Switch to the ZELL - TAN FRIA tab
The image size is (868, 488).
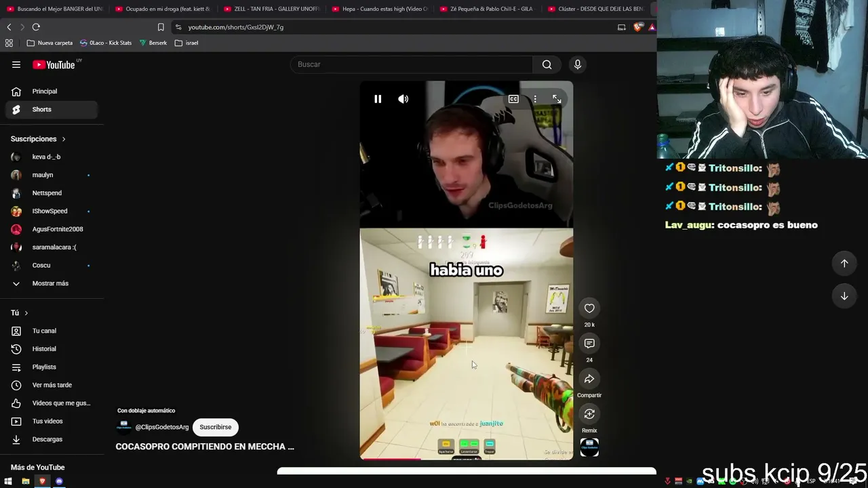point(271,9)
